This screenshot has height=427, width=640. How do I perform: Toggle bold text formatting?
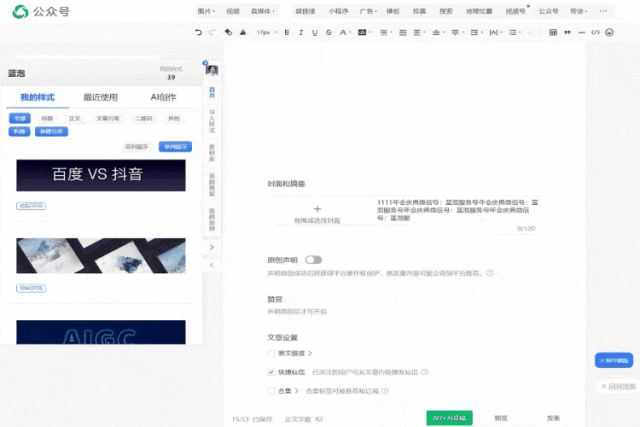pos(287,32)
